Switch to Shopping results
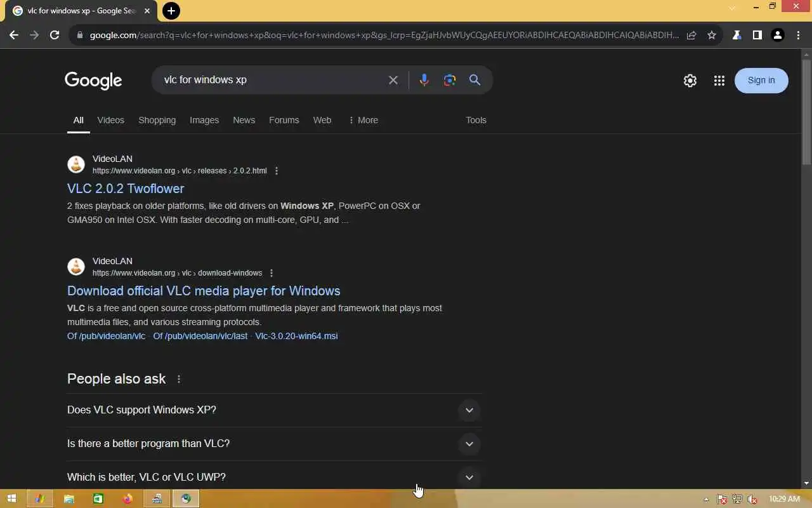Viewport: 812px width, 508px height. (x=157, y=120)
